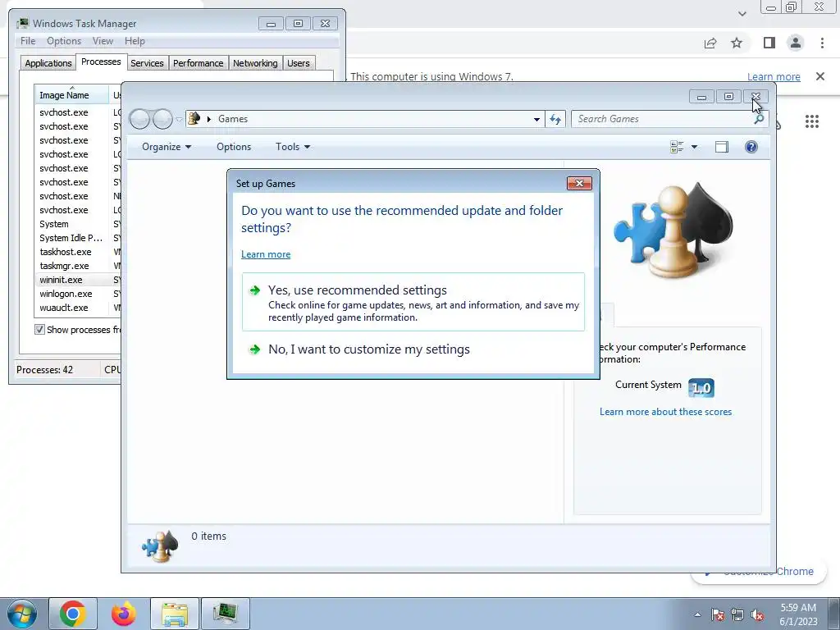Switch to the Performance tab in Task Manager
The image size is (840, 630).
198,63
